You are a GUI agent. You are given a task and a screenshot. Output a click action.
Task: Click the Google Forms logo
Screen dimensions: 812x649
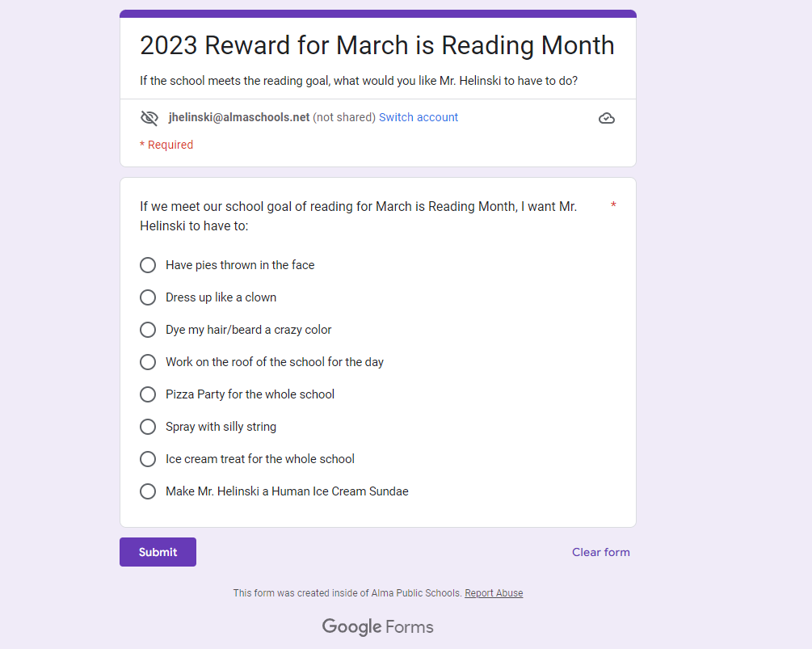pyautogui.click(x=377, y=626)
